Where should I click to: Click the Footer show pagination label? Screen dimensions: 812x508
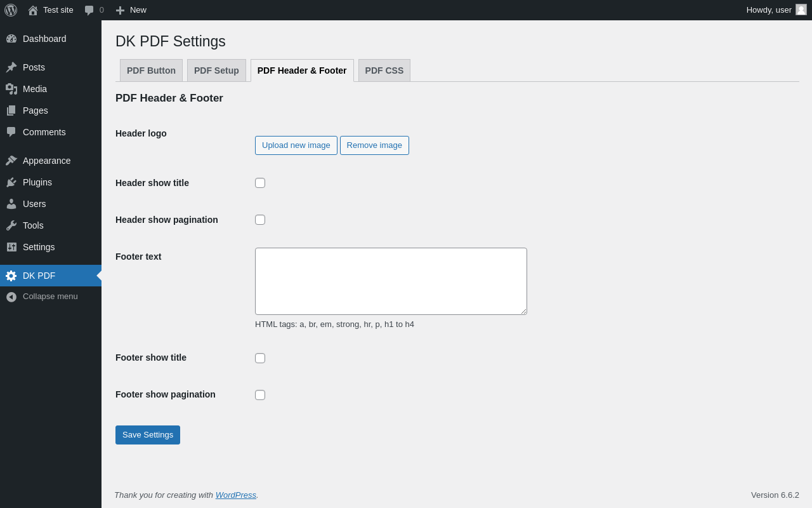(166, 394)
